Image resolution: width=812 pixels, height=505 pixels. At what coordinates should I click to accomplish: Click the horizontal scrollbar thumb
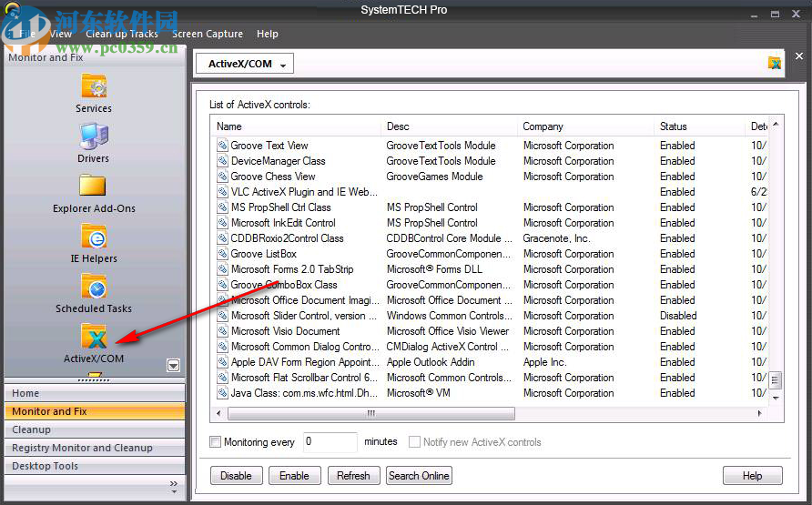coord(371,413)
